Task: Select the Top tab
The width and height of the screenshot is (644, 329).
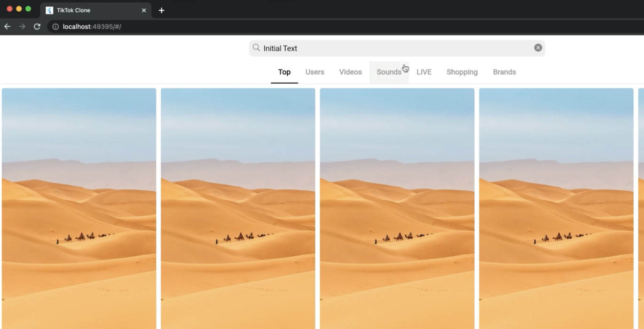Action: click(x=284, y=72)
